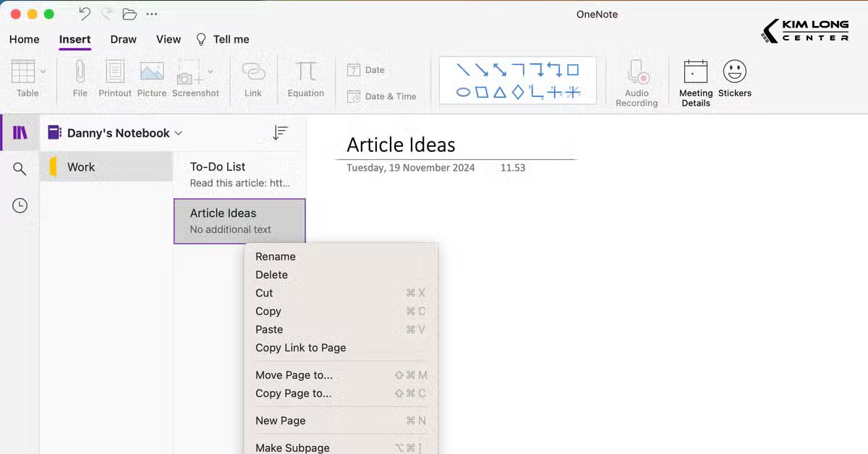The width and height of the screenshot is (868, 454).
Task: Choose Rename from the context menu
Action: [276, 256]
